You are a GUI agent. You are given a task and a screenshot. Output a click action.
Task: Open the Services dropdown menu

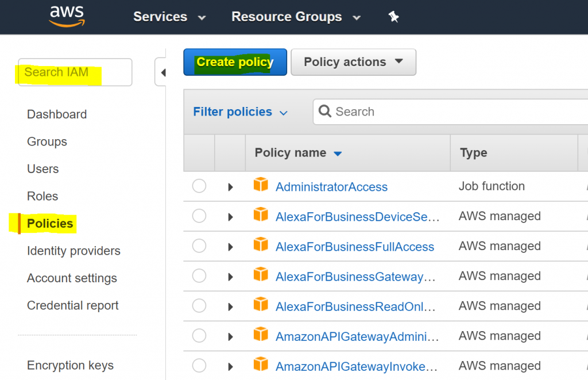point(169,17)
